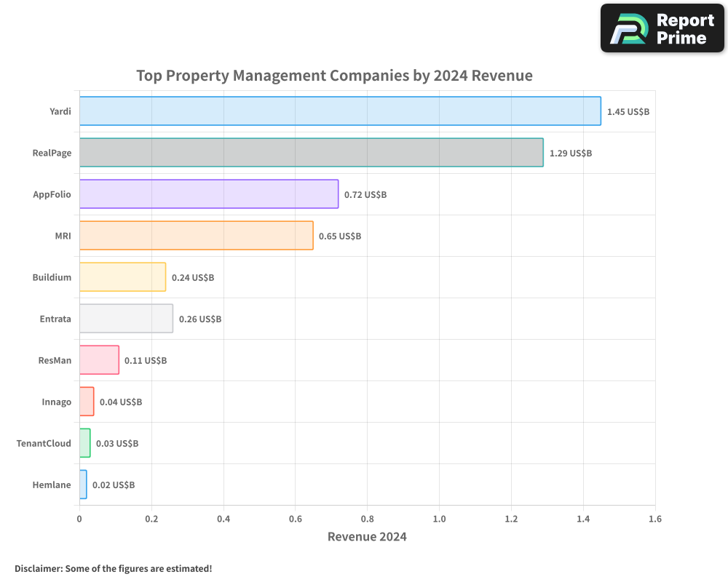Select the Revenue 2024 axis title
This screenshot has width=728, height=582.
[368, 536]
